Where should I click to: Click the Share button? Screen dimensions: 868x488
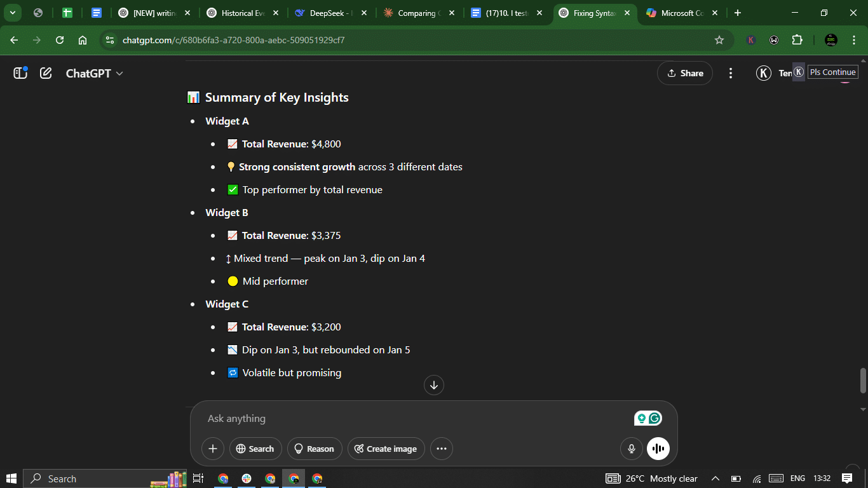(x=685, y=73)
